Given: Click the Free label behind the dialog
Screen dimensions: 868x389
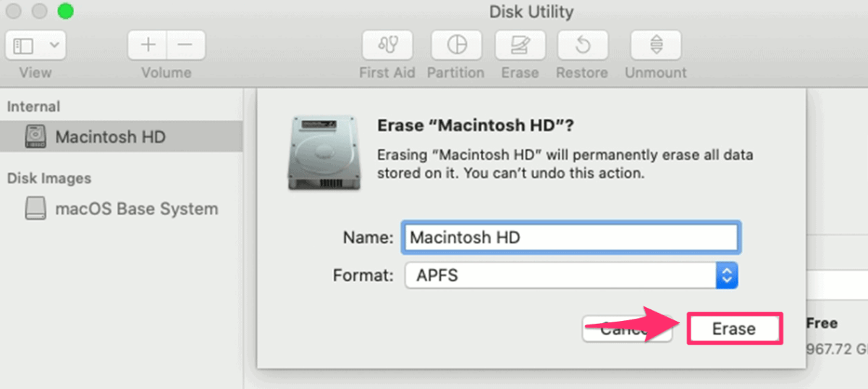Looking at the screenshot, I should [822, 323].
